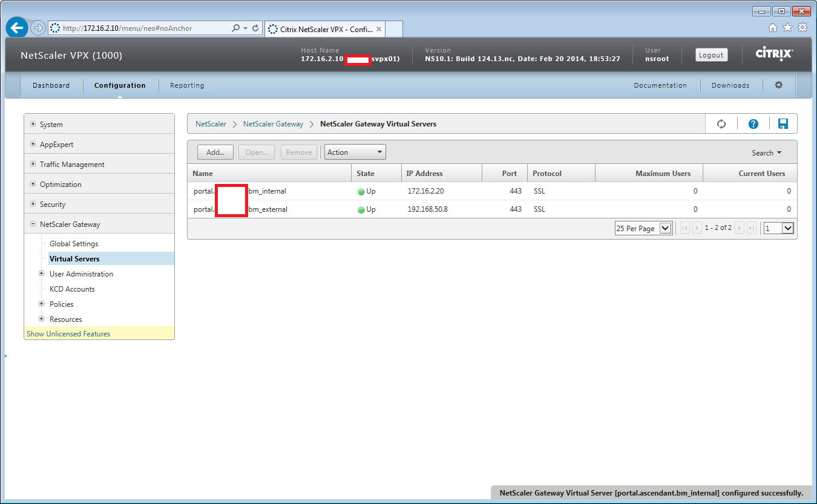This screenshot has width=817, height=504.
Task: Click the address bar search magnifier icon
Action: [235, 28]
